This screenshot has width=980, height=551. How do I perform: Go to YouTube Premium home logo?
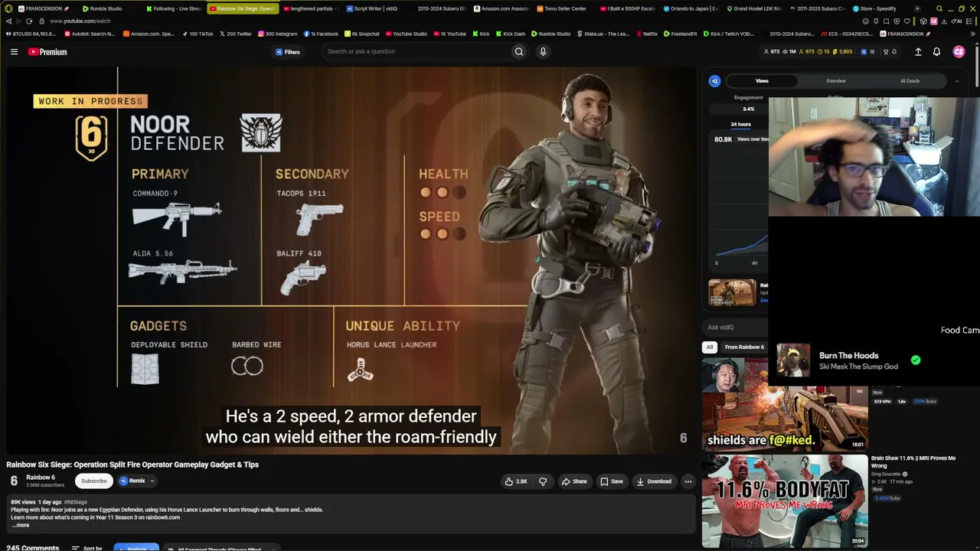47,52
